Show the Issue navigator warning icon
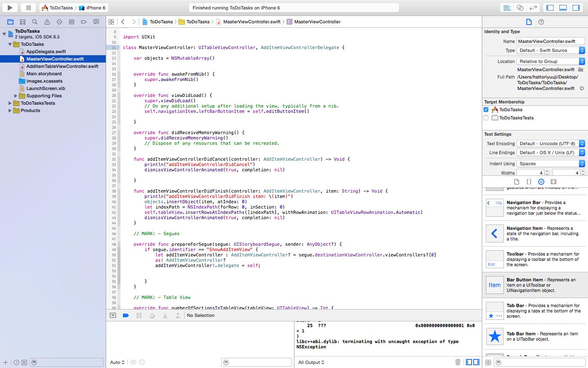The height and width of the screenshot is (368, 588). pyautogui.click(x=47, y=22)
